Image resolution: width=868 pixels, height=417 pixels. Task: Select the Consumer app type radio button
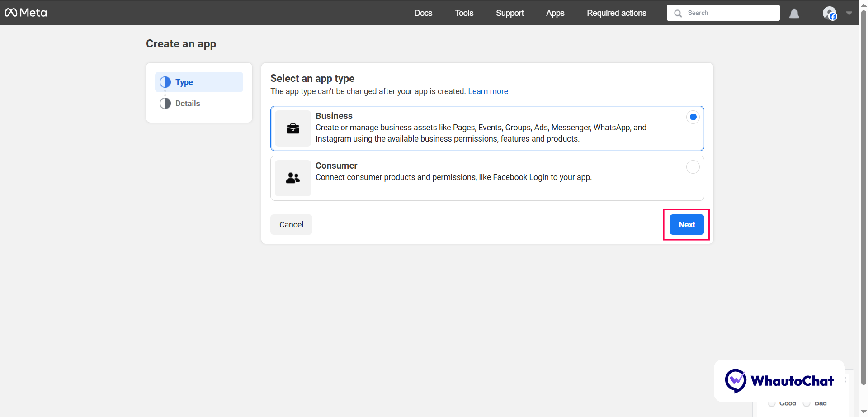click(693, 167)
